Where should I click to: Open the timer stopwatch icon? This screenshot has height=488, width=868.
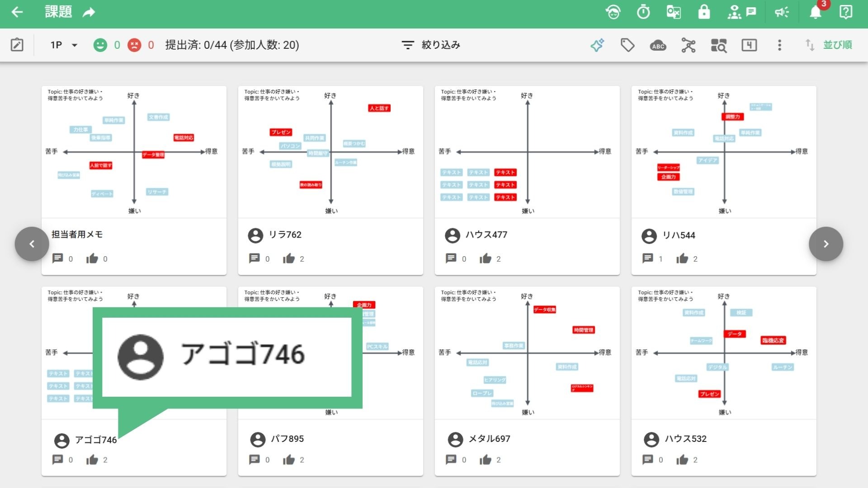[x=643, y=12]
